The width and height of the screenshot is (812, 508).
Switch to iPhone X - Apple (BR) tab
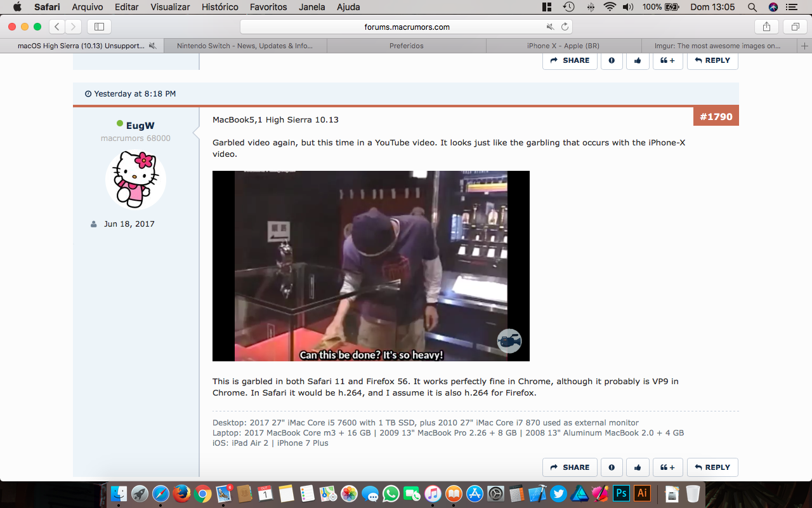click(563, 46)
